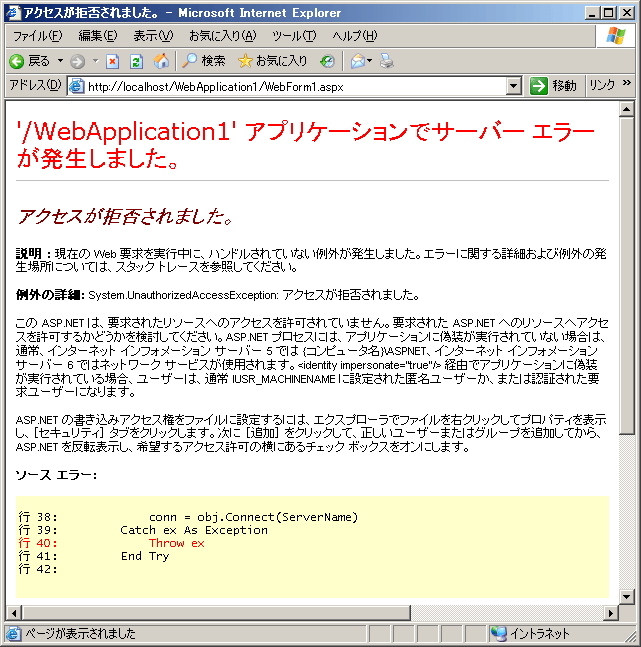Open the ツール(T) menu
This screenshot has height=647, width=641.
tap(294, 36)
